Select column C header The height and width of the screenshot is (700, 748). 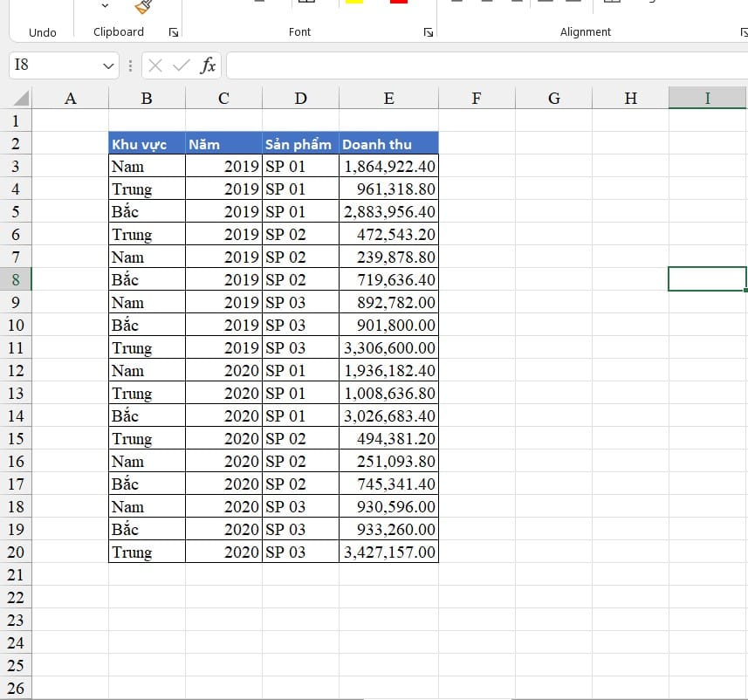[x=223, y=99]
